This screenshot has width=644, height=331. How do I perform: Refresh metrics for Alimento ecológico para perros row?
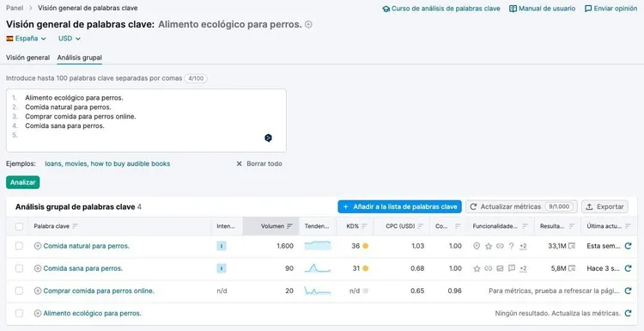628,313
